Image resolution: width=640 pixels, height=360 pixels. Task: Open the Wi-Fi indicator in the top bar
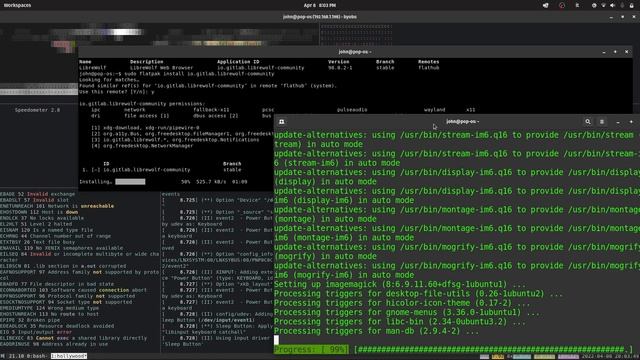point(603,5)
